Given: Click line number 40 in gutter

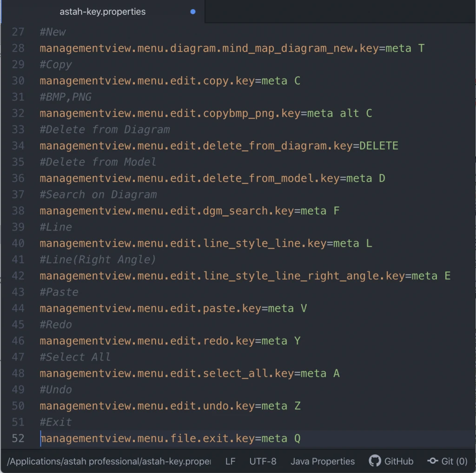Looking at the screenshot, I should (18, 243).
